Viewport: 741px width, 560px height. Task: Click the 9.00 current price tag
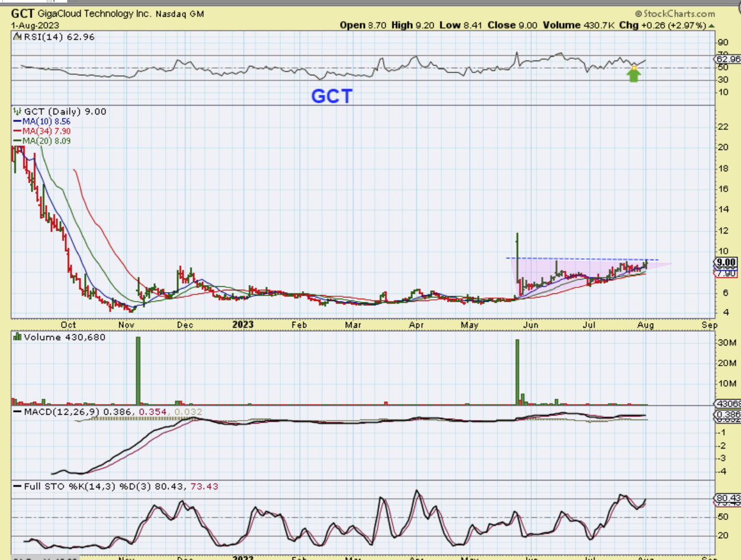(x=727, y=262)
